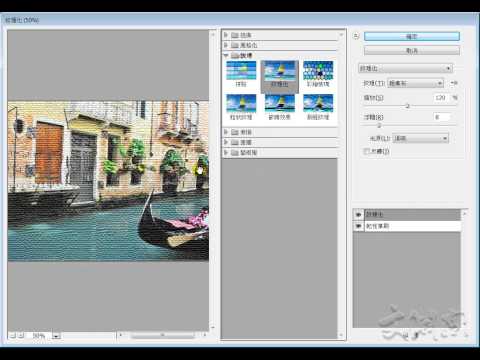Click the zoom out minus button below preview
The height and width of the screenshot is (360, 480).
click(12, 335)
